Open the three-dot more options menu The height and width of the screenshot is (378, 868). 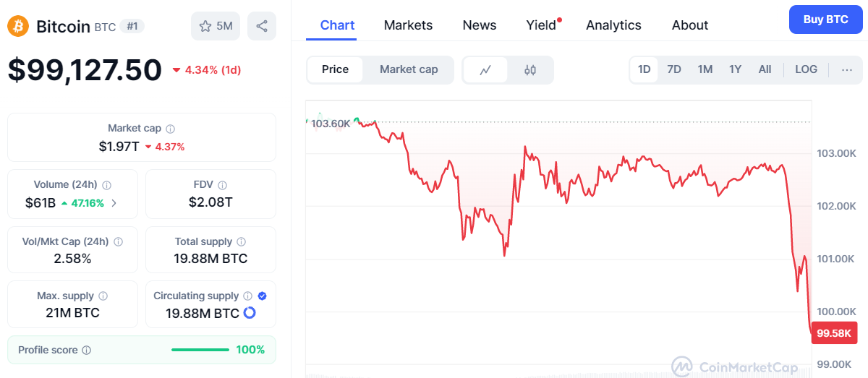coord(847,70)
